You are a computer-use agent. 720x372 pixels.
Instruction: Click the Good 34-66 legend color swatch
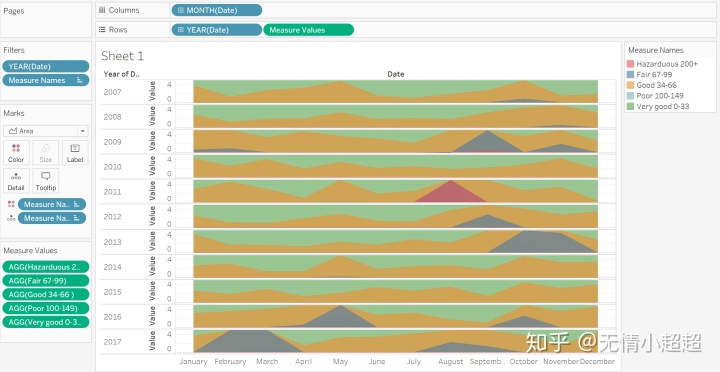pos(631,85)
